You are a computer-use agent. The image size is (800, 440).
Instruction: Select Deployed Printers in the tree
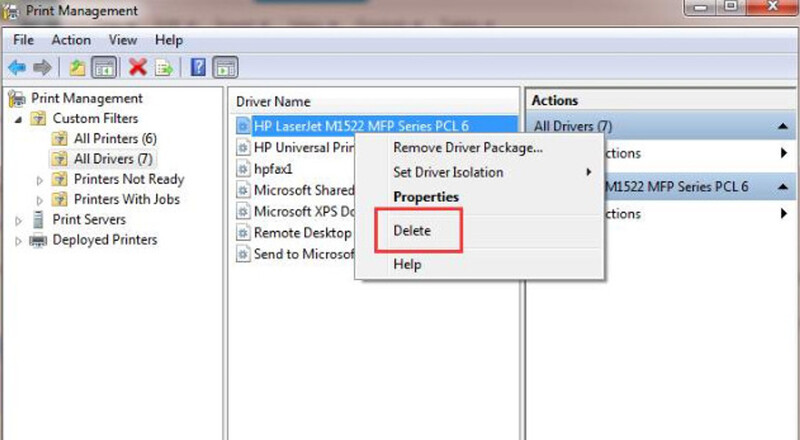click(x=105, y=240)
